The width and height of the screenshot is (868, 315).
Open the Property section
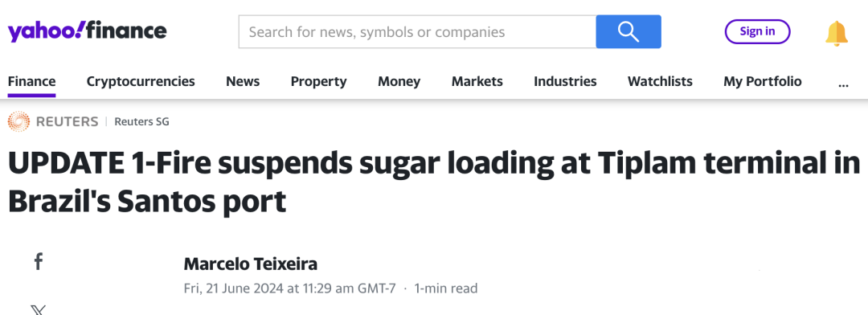pos(318,81)
